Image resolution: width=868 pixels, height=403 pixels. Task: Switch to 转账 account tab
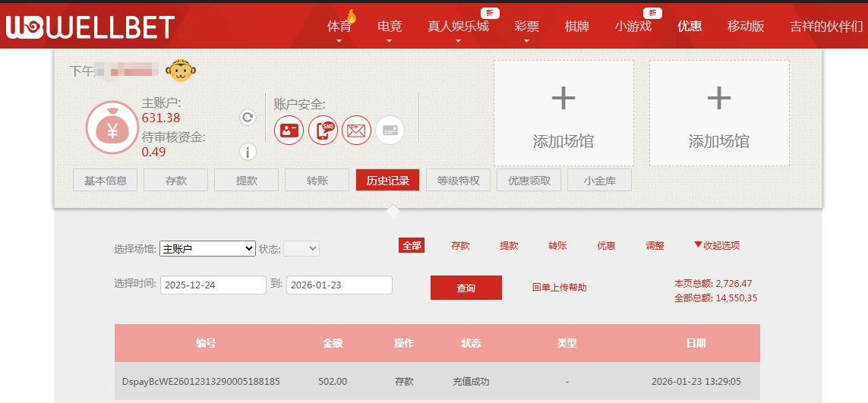pos(317,180)
